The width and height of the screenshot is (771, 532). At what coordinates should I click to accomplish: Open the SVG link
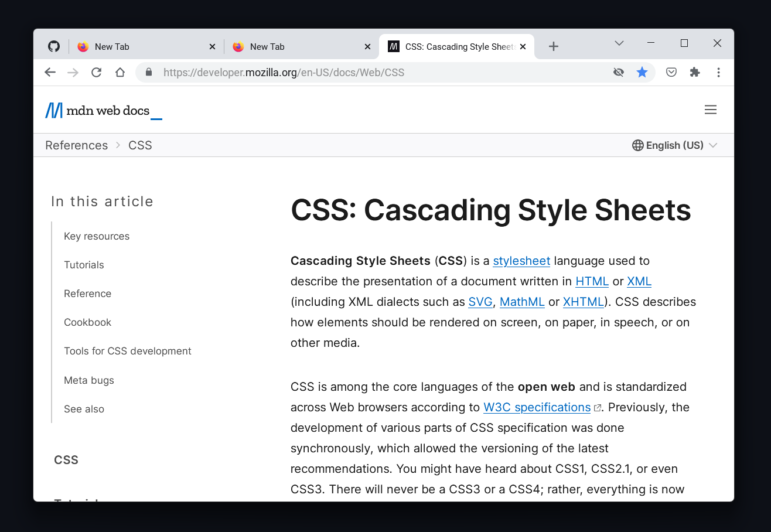pyautogui.click(x=480, y=302)
